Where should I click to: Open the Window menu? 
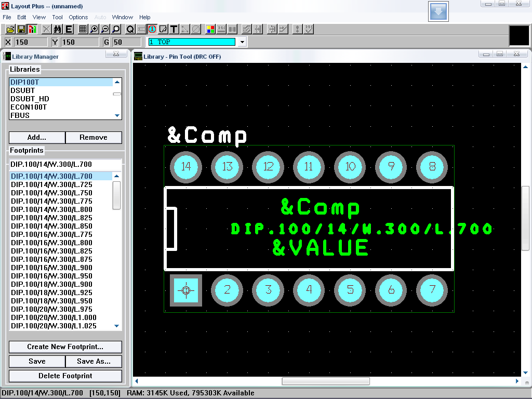(x=123, y=17)
